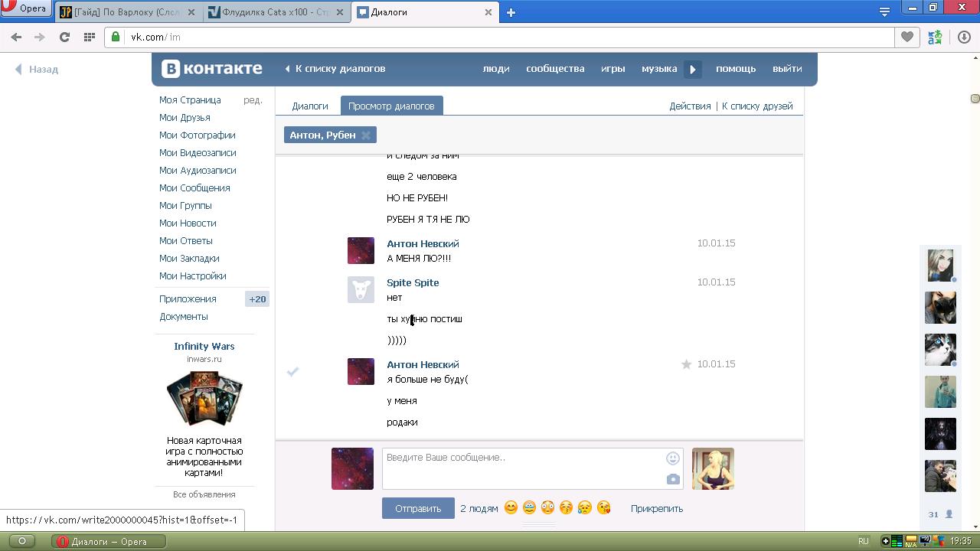Switch to the Диалоги tab
980x551 pixels.
click(x=310, y=106)
